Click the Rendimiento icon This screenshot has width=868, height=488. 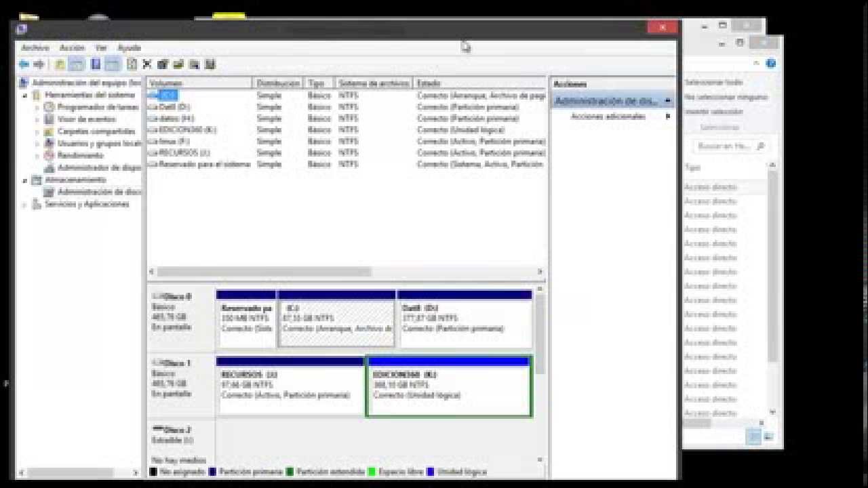coord(50,156)
